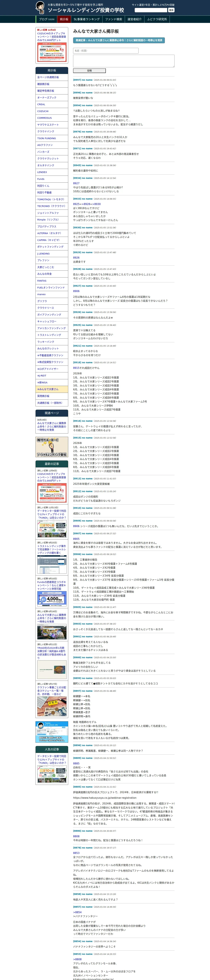Click reply reference 8926 in post 8929
This screenshot has width=210, height=980.
click(x=76, y=258)
